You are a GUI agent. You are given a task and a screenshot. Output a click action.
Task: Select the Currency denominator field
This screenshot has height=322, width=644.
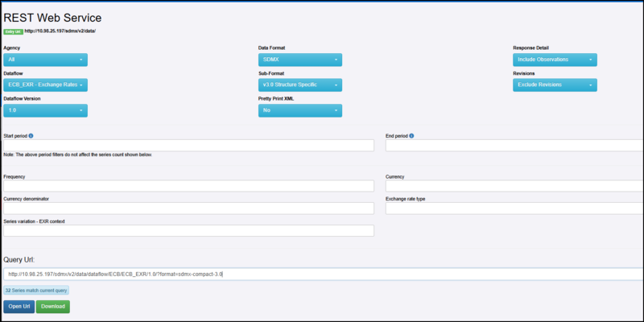tap(189, 208)
